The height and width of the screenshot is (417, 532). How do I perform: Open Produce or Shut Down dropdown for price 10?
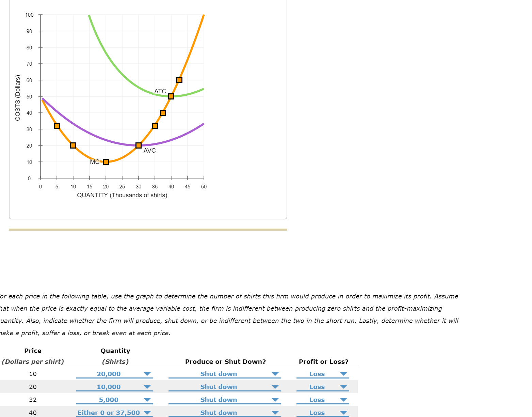click(224, 374)
